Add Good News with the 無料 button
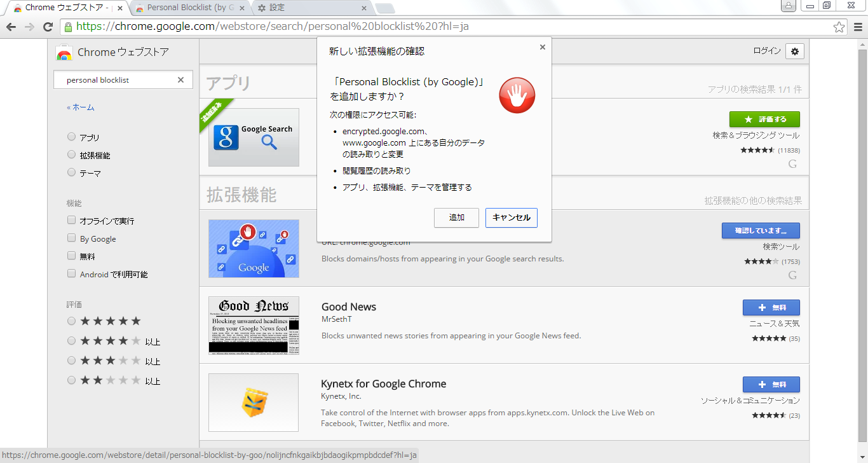 point(771,307)
